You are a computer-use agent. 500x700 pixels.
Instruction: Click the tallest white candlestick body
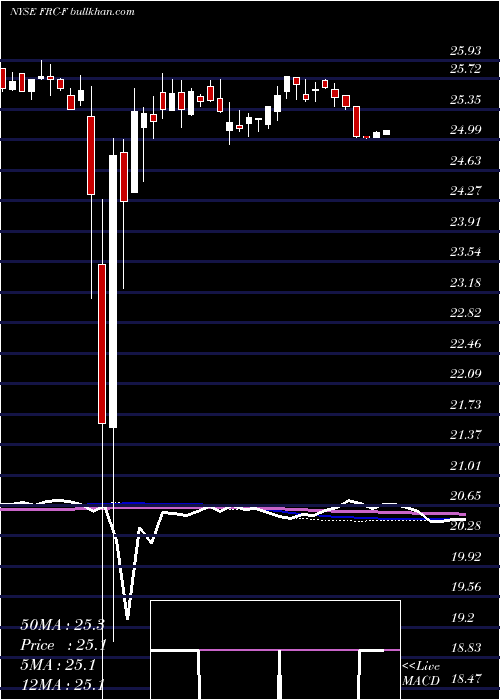click(113, 292)
